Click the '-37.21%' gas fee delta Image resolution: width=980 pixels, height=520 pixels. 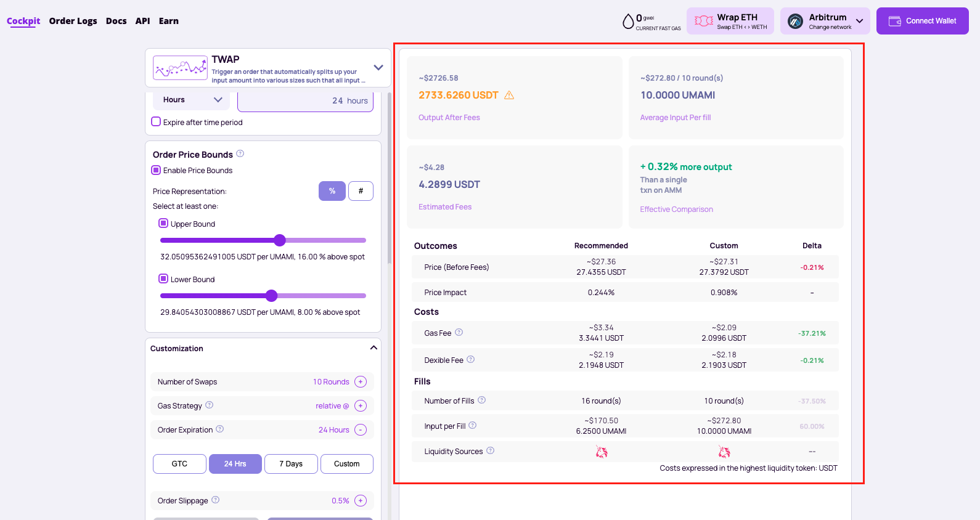pyautogui.click(x=812, y=333)
